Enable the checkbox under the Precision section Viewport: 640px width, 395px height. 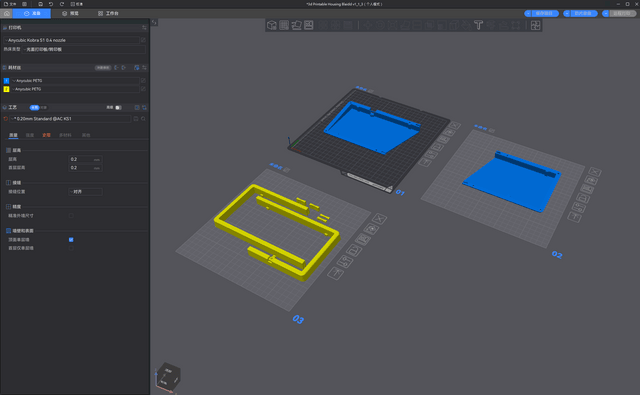71,215
